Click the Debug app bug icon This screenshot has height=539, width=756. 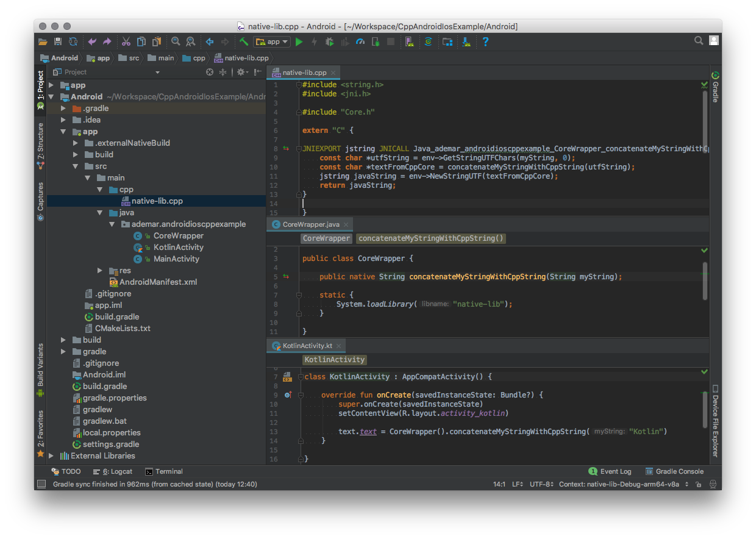click(x=329, y=42)
